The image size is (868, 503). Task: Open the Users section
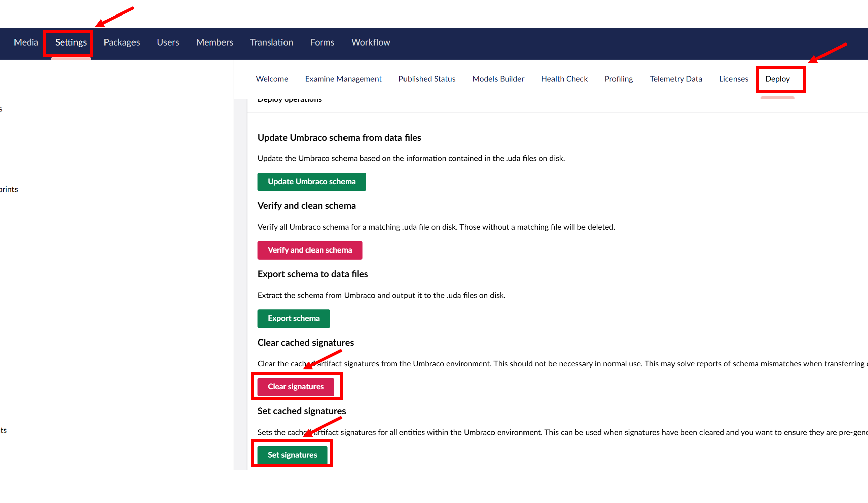coord(168,42)
